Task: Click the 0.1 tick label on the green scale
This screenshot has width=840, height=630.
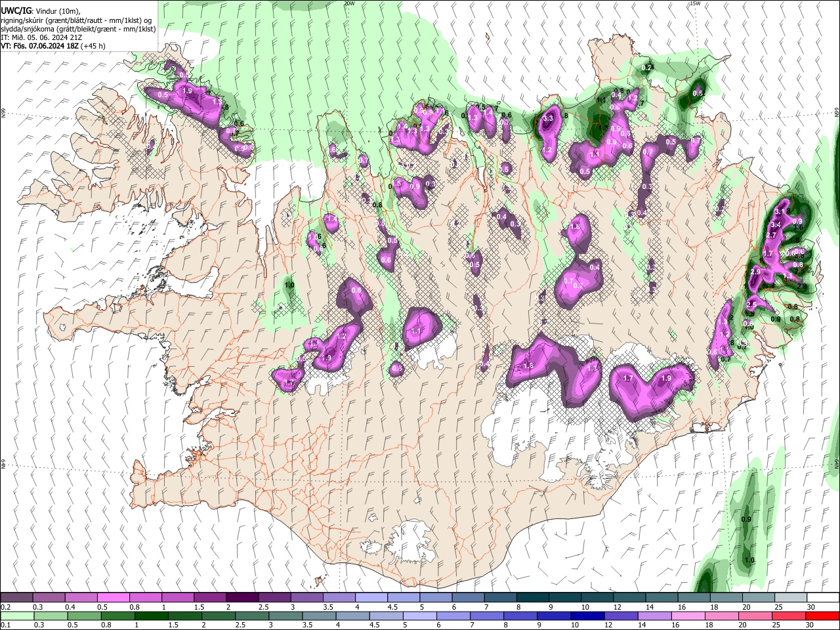Action: coord(6,625)
